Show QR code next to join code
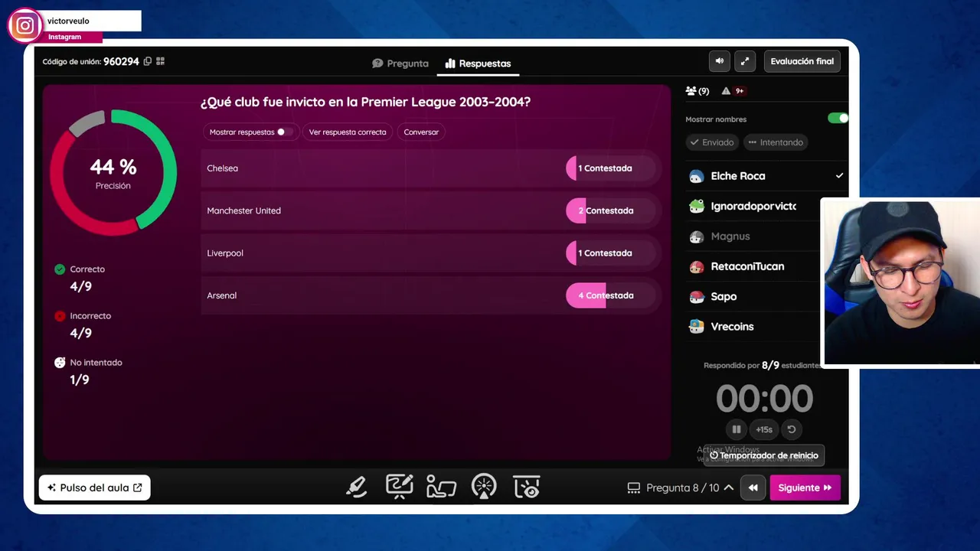 point(160,61)
